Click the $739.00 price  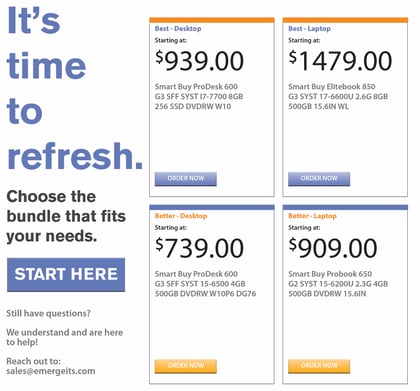click(200, 248)
